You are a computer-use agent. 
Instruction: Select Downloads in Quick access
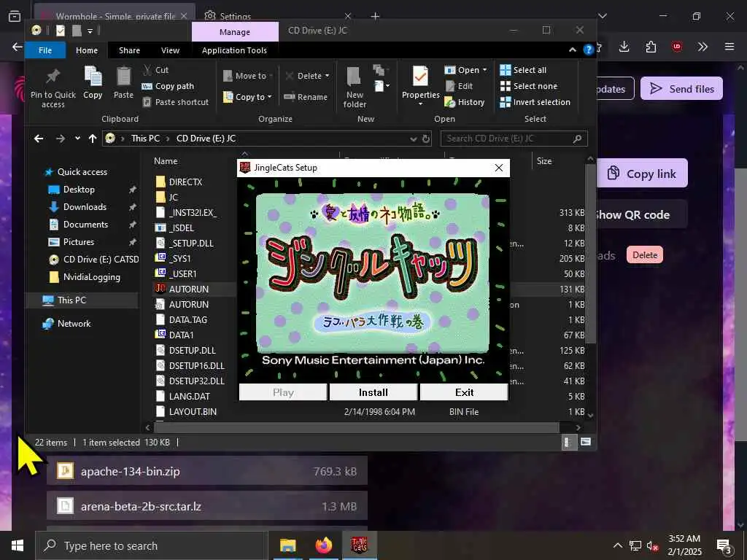coord(85,206)
